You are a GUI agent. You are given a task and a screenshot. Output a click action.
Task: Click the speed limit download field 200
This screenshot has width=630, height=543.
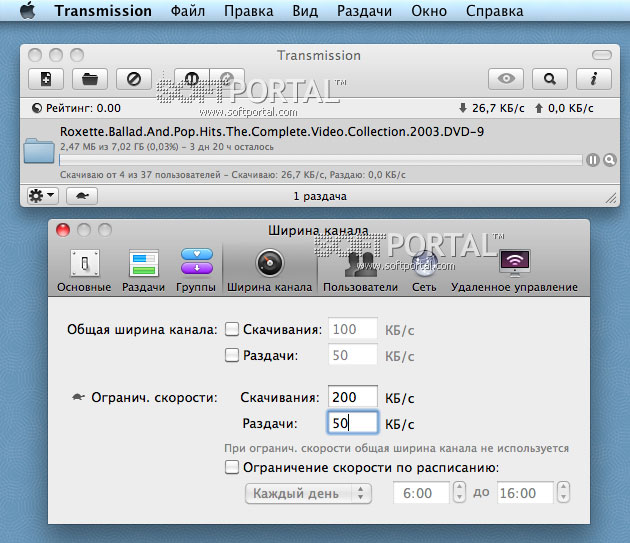tap(353, 397)
